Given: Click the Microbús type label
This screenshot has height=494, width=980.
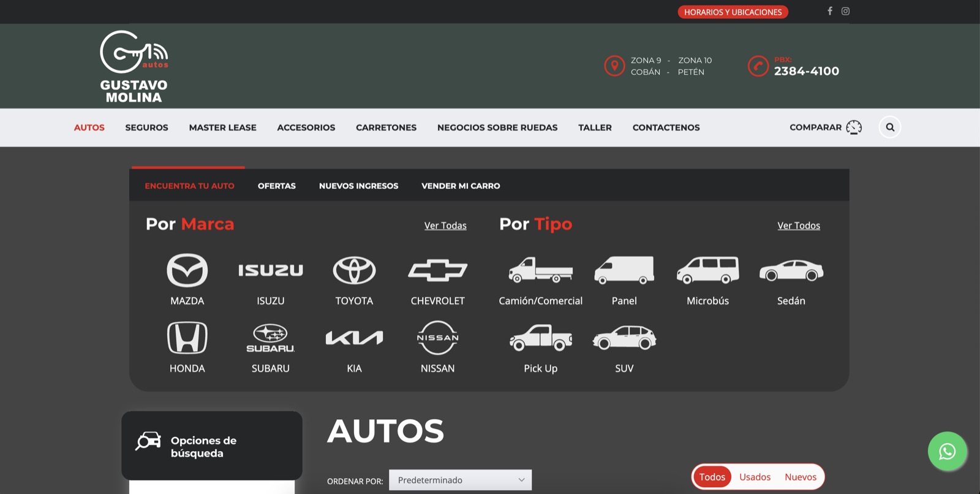Looking at the screenshot, I should (708, 301).
